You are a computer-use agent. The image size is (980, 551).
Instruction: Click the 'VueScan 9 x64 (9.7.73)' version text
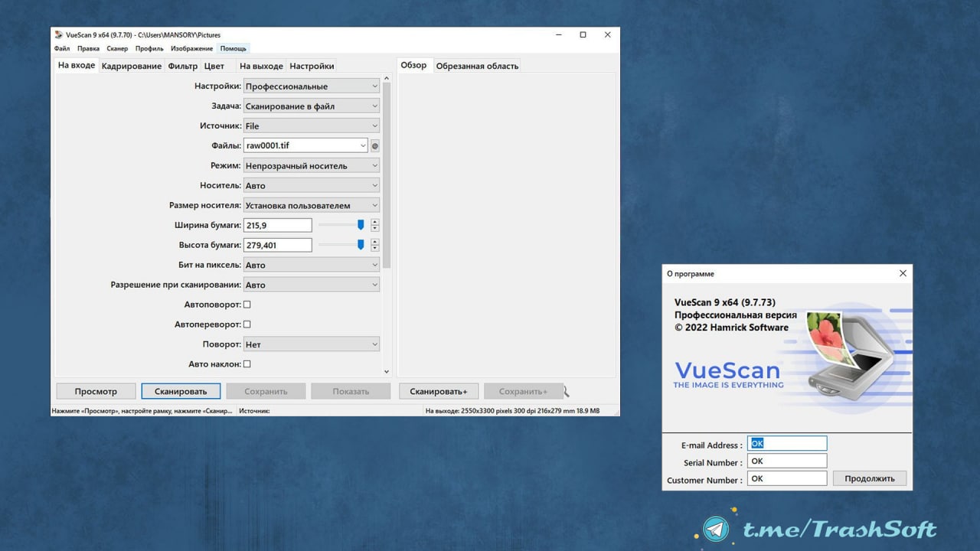pyautogui.click(x=725, y=302)
